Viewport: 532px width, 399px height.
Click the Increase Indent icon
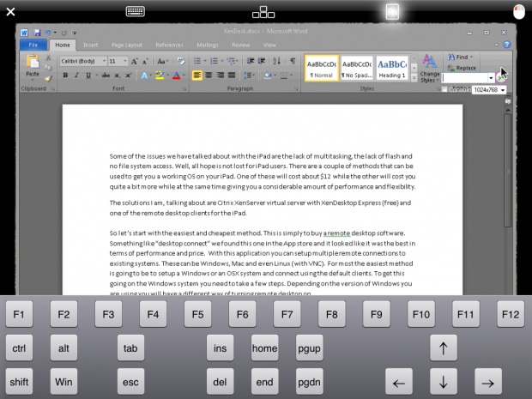262,61
